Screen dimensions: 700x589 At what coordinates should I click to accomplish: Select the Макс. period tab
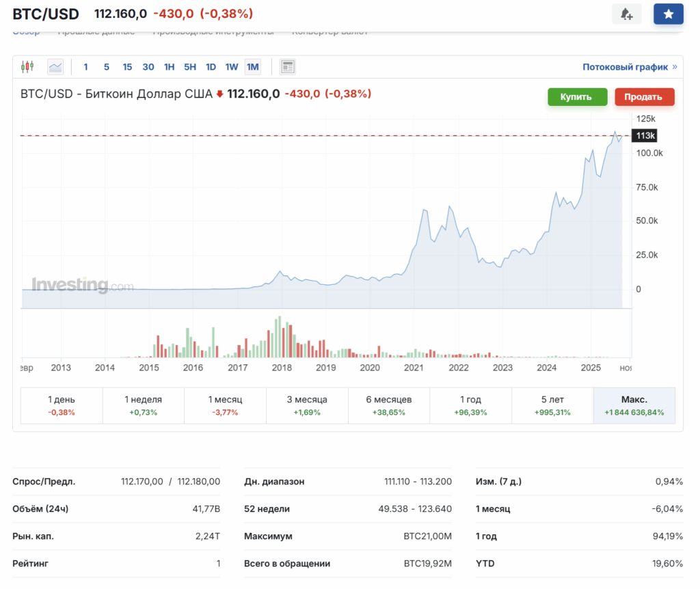click(x=634, y=406)
